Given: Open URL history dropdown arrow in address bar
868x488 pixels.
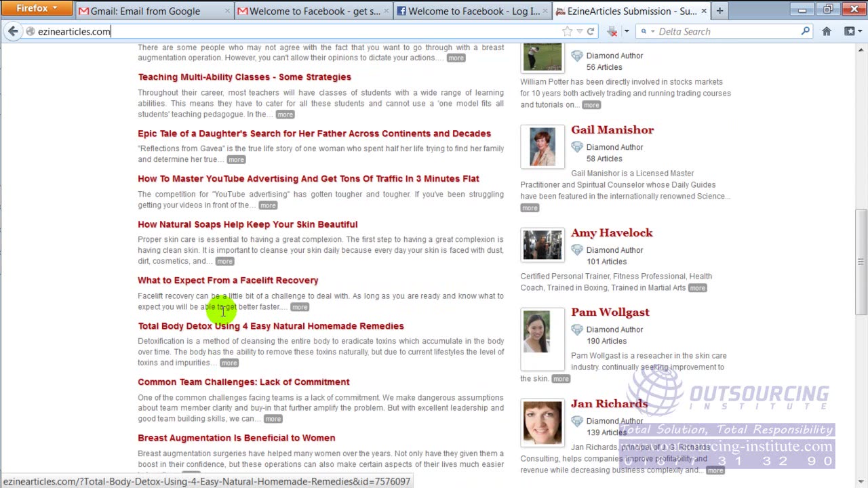Looking at the screenshot, I should [x=578, y=31].
